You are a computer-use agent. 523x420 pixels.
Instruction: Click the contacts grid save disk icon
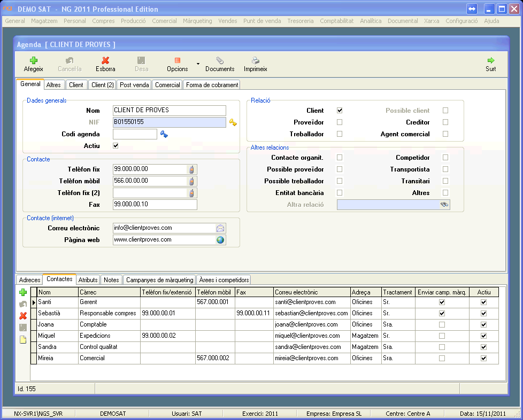(x=23, y=328)
